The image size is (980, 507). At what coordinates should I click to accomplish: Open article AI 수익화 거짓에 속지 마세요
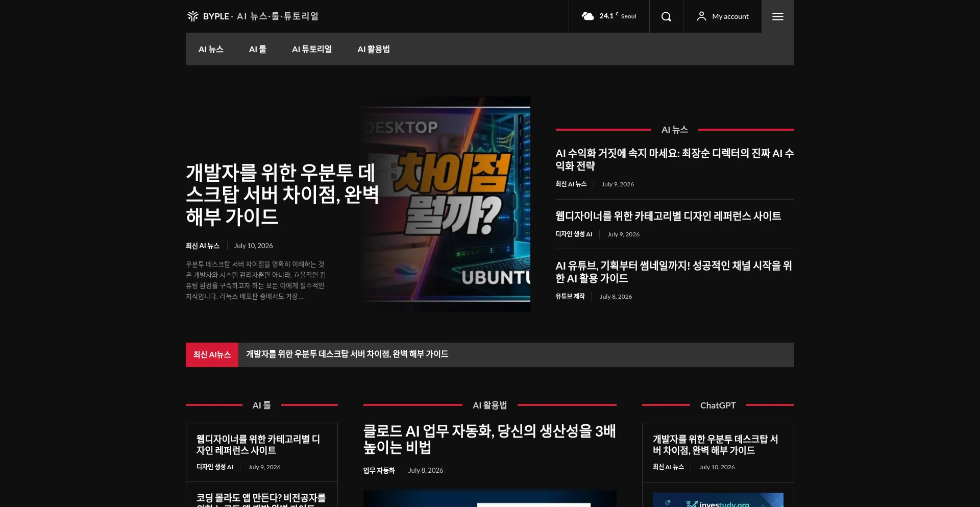click(x=674, y=159)
